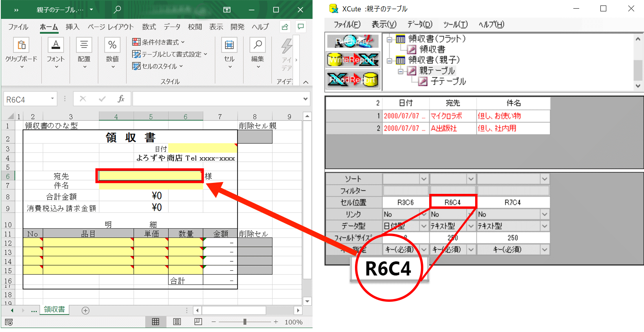Click the XCute WriteReport button icon
The image size is (644, 332).
[x=353, y=60]
